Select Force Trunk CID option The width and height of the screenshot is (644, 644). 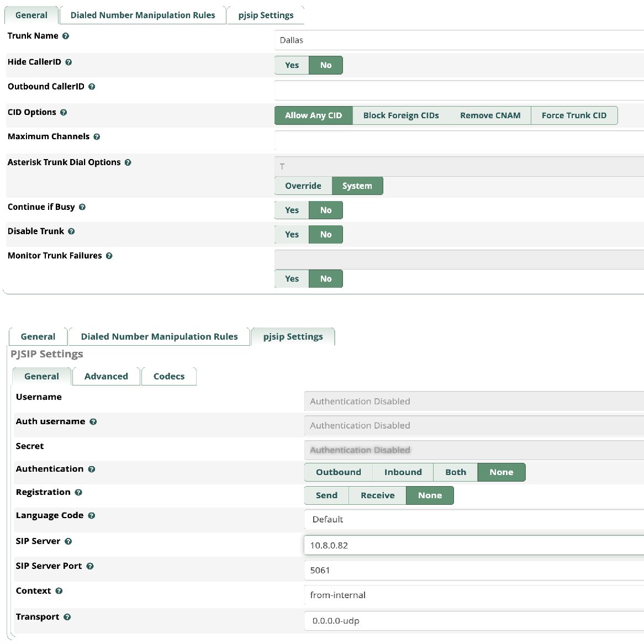coord(574,115)
